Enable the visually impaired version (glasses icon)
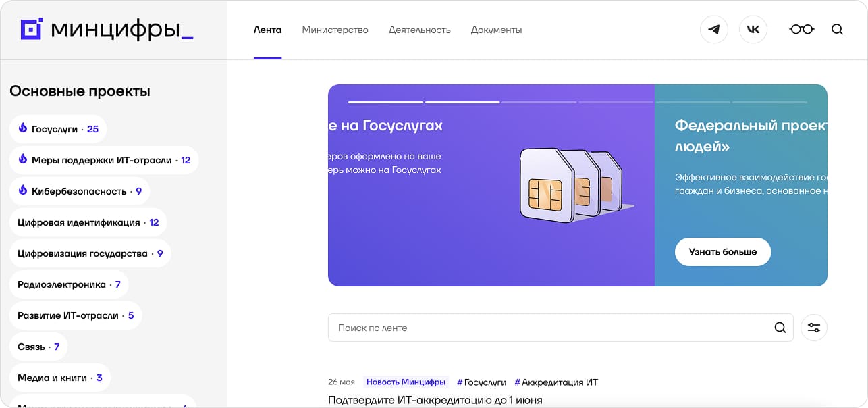The width and height of the screenshot is (868, 408). point(801,29)
